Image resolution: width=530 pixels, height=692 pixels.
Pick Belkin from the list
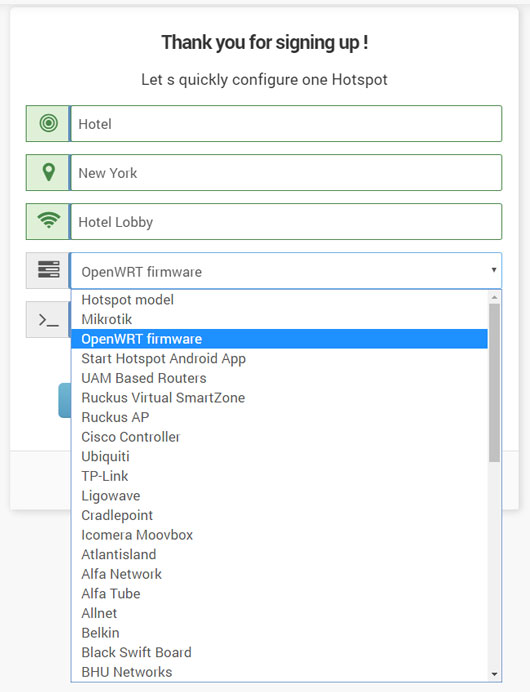[x=279, y=632]
